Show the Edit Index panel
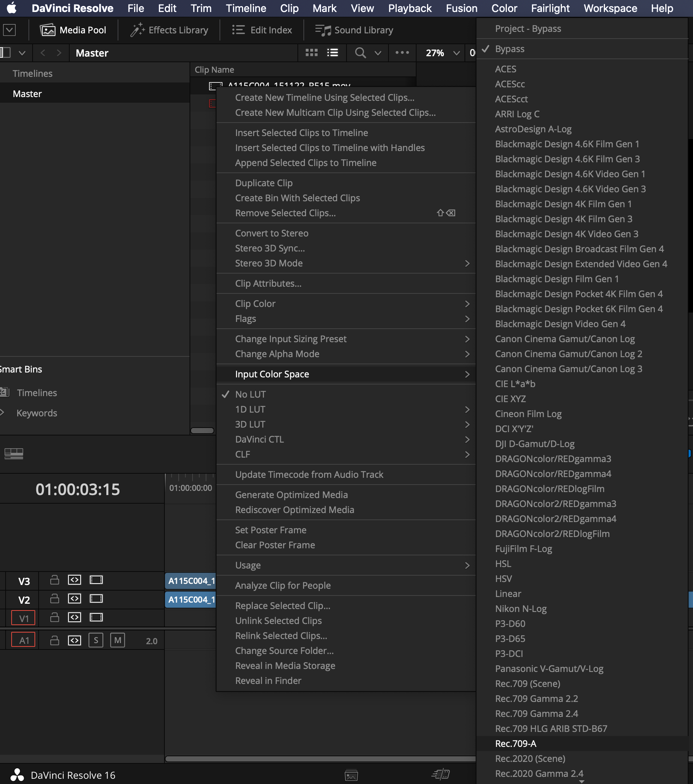Viewport: 693px width, 784px height. tap(262, 30)
